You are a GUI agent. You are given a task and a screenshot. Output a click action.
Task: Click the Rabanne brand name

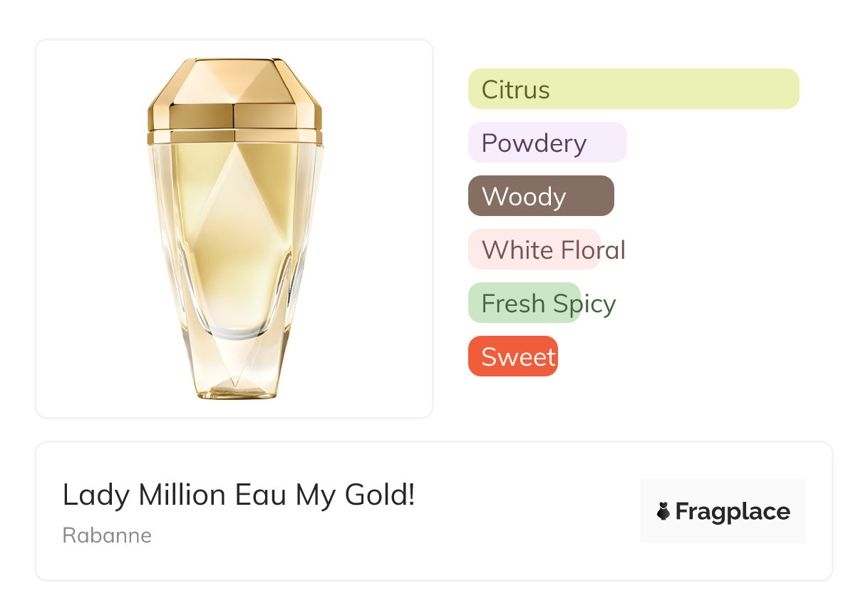click(107, 535)
